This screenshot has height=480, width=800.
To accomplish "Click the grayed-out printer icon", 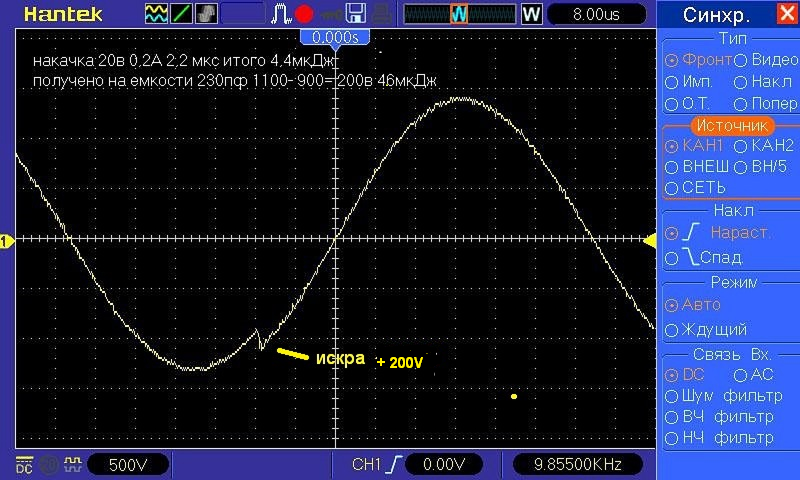I will click(x=381, y=14).
